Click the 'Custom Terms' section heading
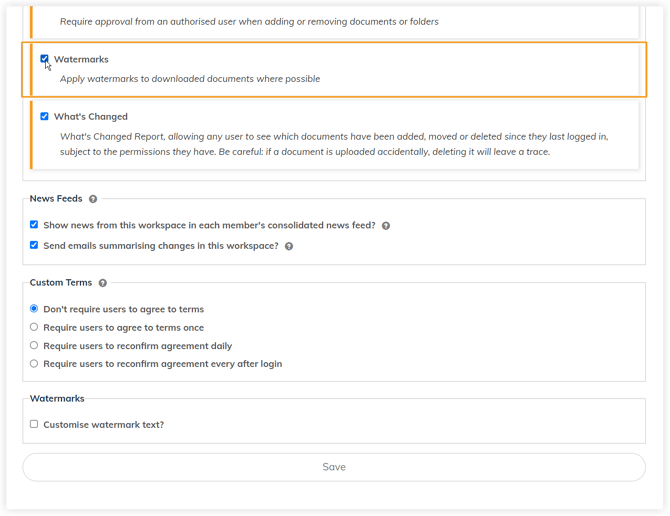Screen dimensions: 670x516 (61, 283)
